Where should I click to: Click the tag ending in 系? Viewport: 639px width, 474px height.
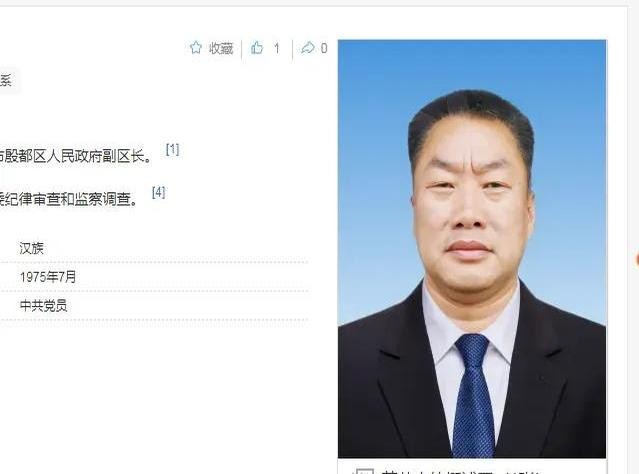(x=7, y=81)
